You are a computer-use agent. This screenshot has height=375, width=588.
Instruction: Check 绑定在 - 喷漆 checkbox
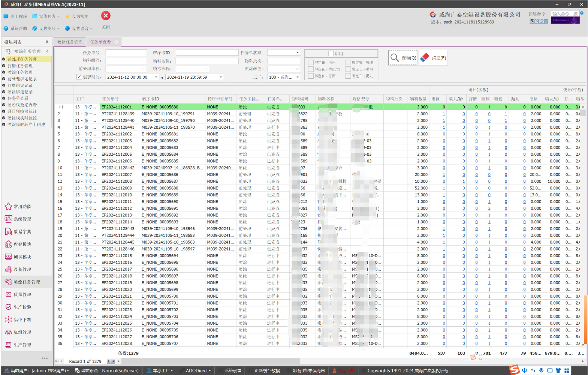pyautogui.click(x=348, y=63)
